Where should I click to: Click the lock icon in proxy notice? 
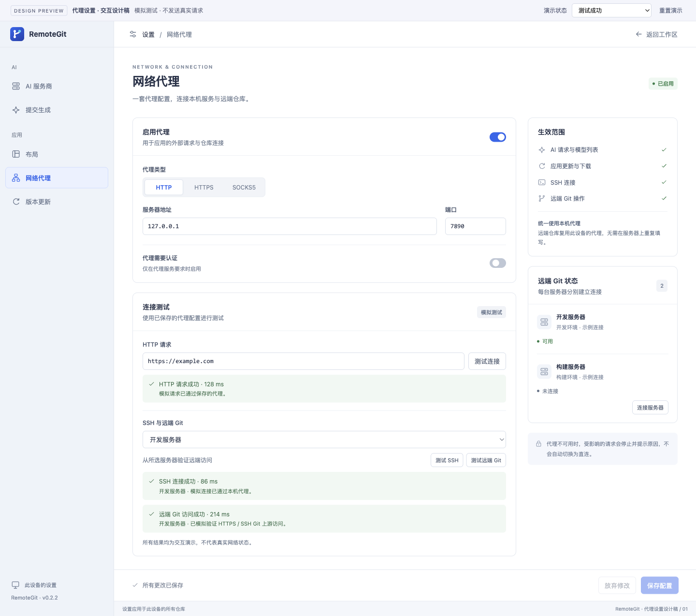(538, 444)
